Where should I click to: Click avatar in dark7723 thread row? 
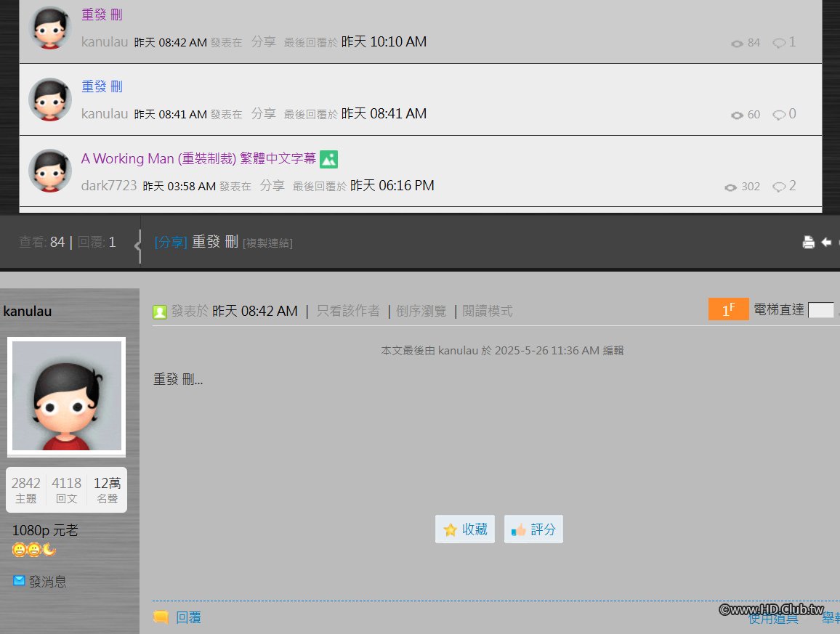tap(50, 171)
